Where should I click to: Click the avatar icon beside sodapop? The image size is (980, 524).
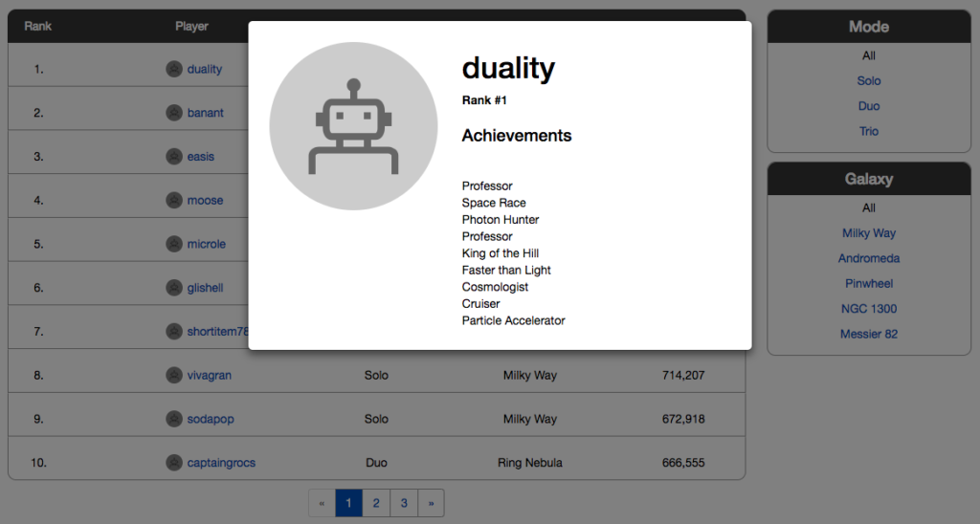tap(173, 420)
